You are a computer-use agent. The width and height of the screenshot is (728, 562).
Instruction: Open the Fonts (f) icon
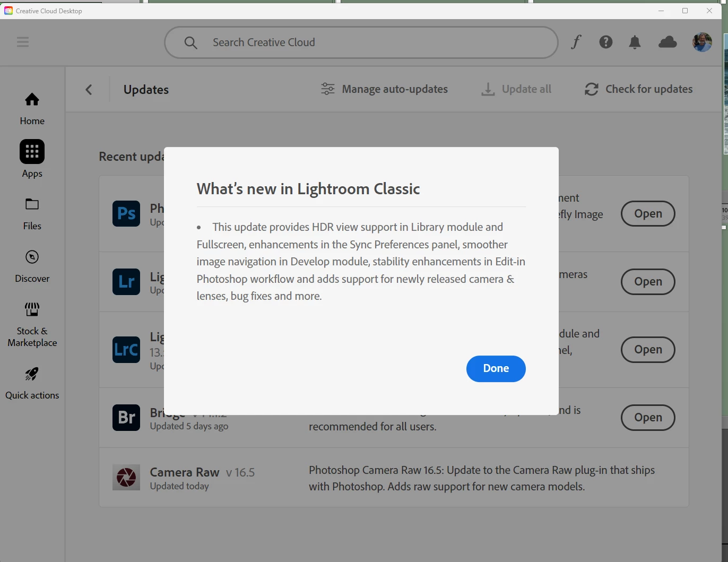click(576, 42)
